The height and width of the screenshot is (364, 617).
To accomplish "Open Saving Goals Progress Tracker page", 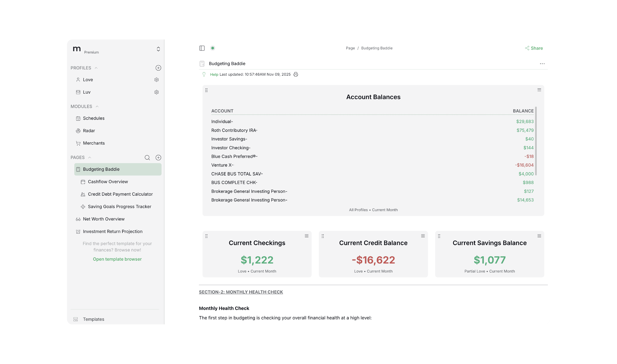I will [x=120, y=207].
